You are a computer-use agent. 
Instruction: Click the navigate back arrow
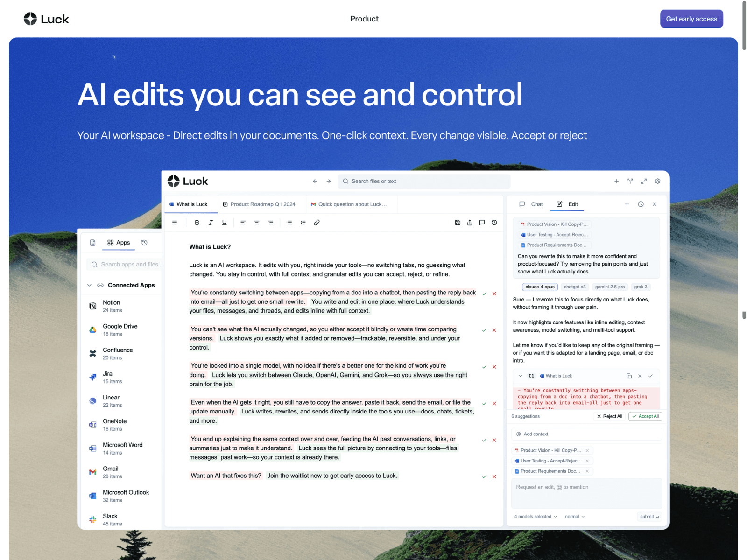point(315,181)
